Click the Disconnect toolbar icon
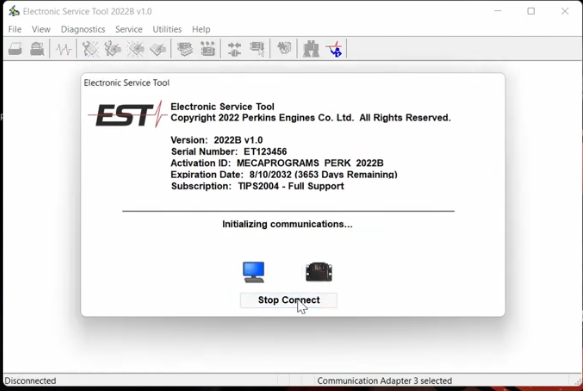The image size is (583, 391). 257,49
